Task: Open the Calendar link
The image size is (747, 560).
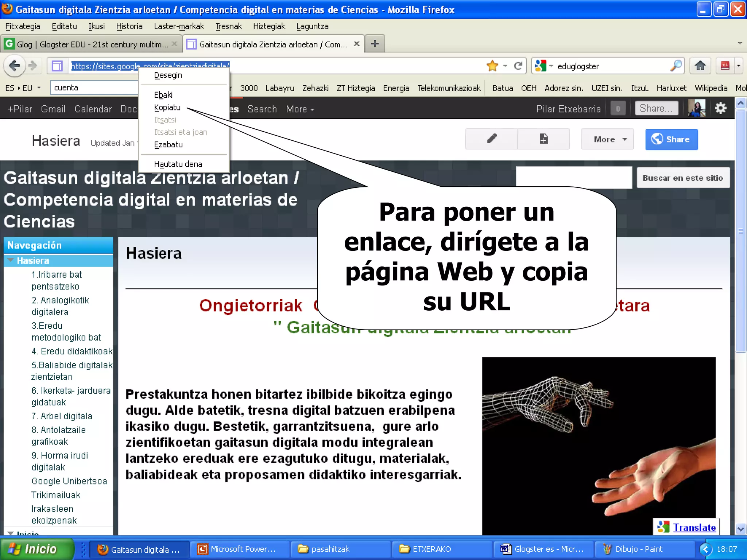Action: [93, 109]
